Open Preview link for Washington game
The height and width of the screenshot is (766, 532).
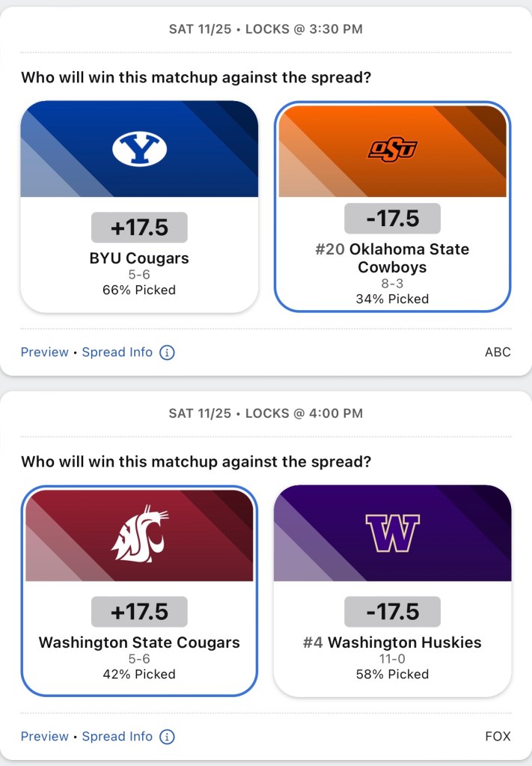[44, 737]
